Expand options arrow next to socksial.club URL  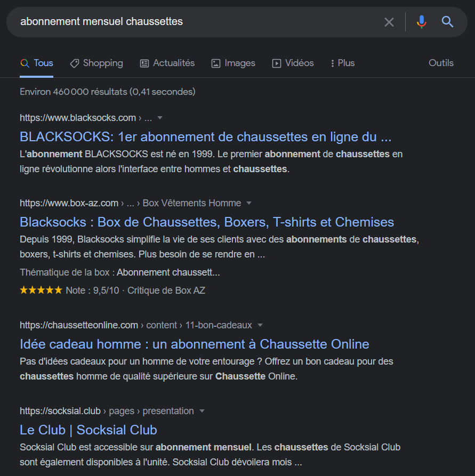coord(202,411)
